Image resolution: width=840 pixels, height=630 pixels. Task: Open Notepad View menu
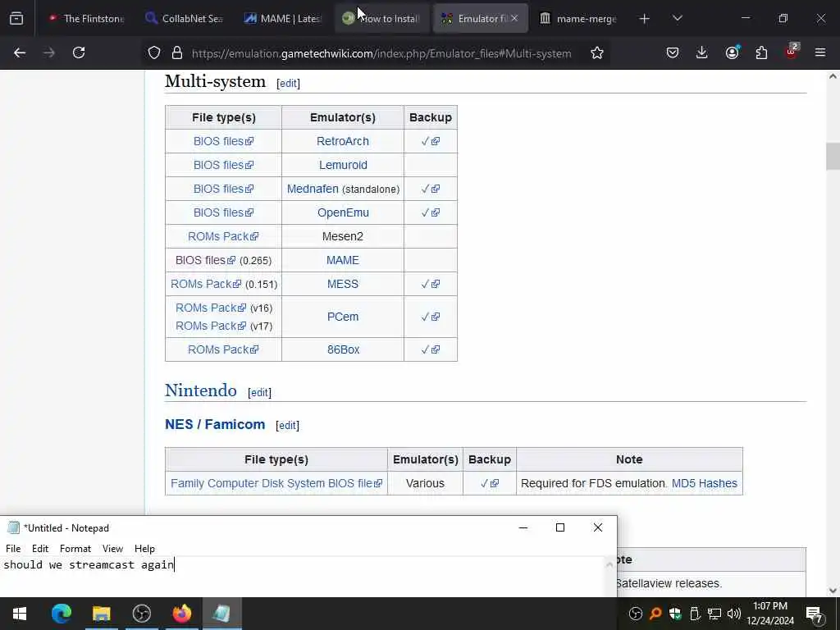coord(112,549)
